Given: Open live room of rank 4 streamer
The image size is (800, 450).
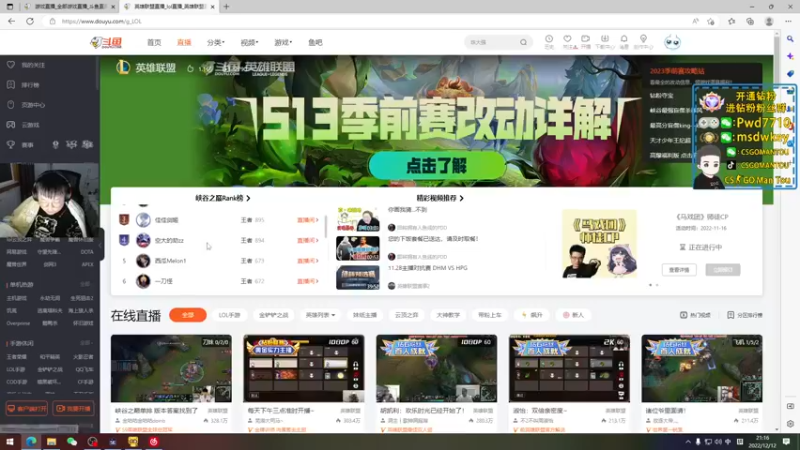Looking at the screenshot, I should click(308, 240).
